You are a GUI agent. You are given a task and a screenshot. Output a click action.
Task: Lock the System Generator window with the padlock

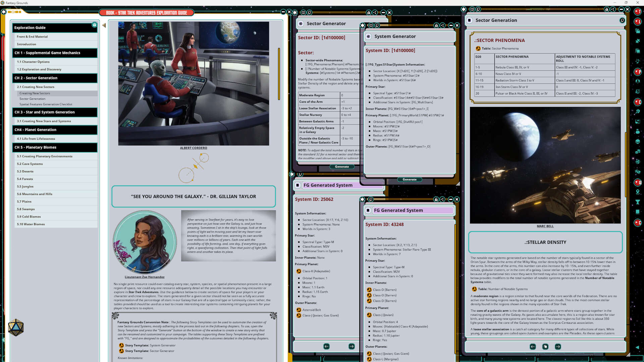[436, 25]
